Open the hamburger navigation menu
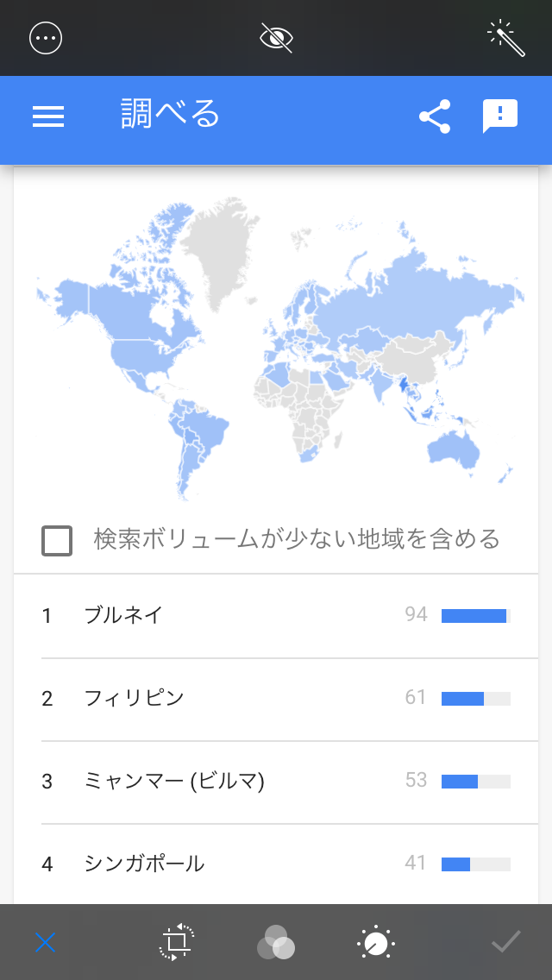 pyautogui.click(x=48, y=116)
